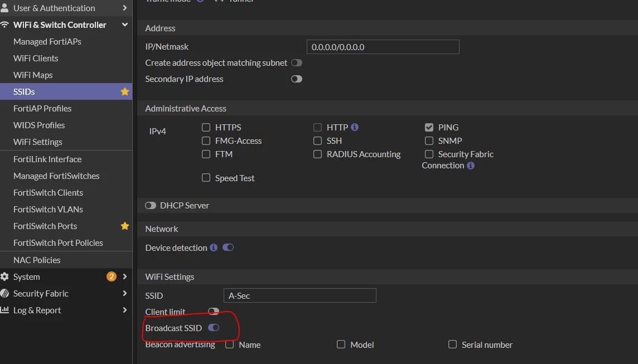This screenshot has height=364, width=638.
Task: Expand the System menu chevron
Action: [x=124, y=276]
